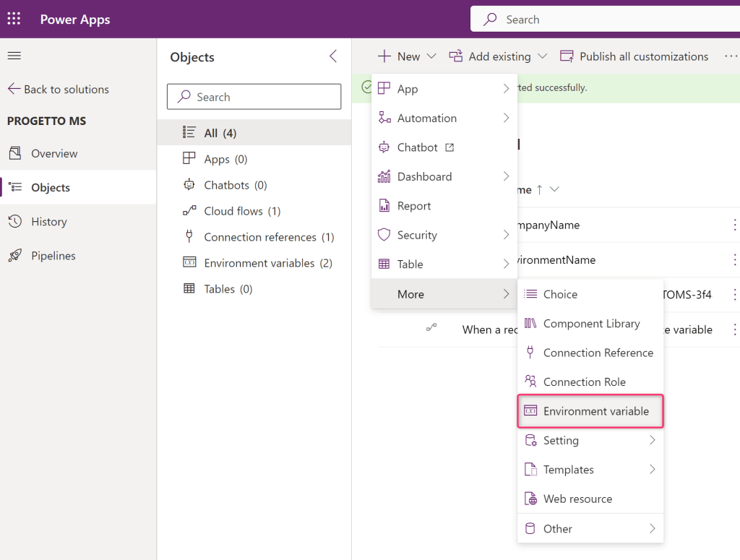Click the Objects search field
740x560 pixels.
(x=254, y=97)
